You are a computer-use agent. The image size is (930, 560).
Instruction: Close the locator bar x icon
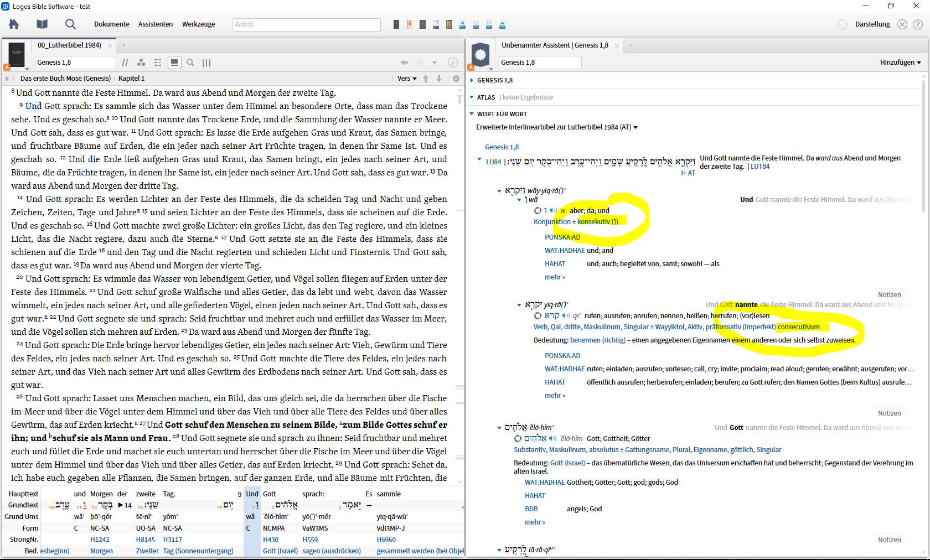pos(456,79)
